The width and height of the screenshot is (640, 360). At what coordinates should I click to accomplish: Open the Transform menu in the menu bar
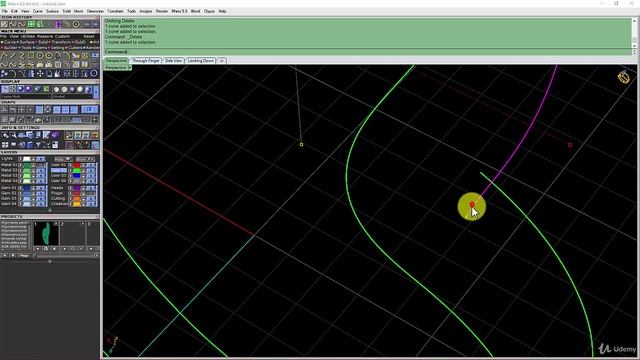tap(115, 11)
